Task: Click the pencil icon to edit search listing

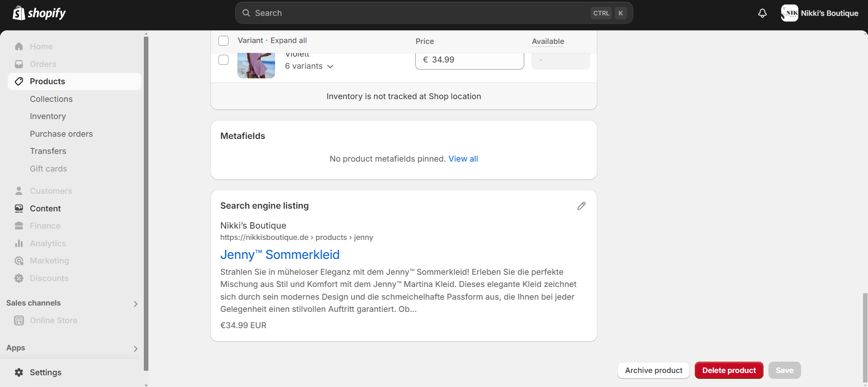Action: [581, 206]
